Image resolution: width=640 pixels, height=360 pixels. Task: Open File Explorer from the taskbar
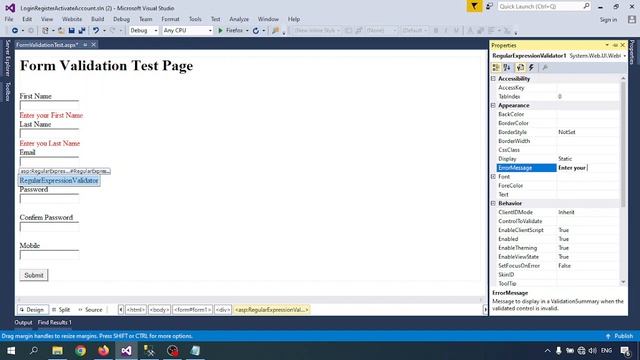tap(57, 351)
